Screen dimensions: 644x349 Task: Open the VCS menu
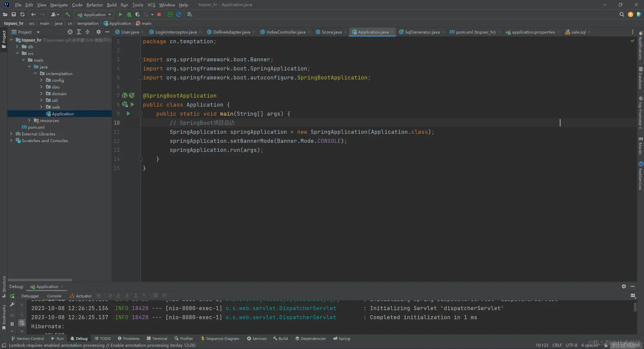coord(151,5)
